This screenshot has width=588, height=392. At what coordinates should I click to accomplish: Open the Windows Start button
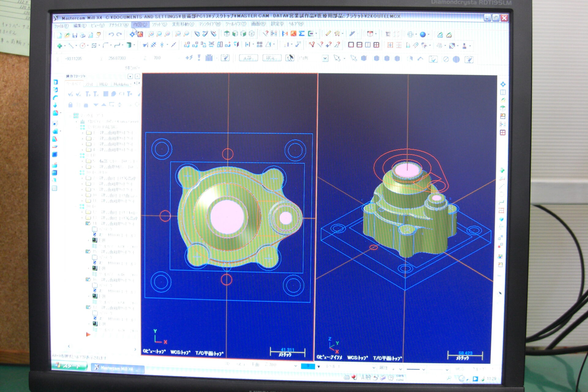tap(70, 366)
